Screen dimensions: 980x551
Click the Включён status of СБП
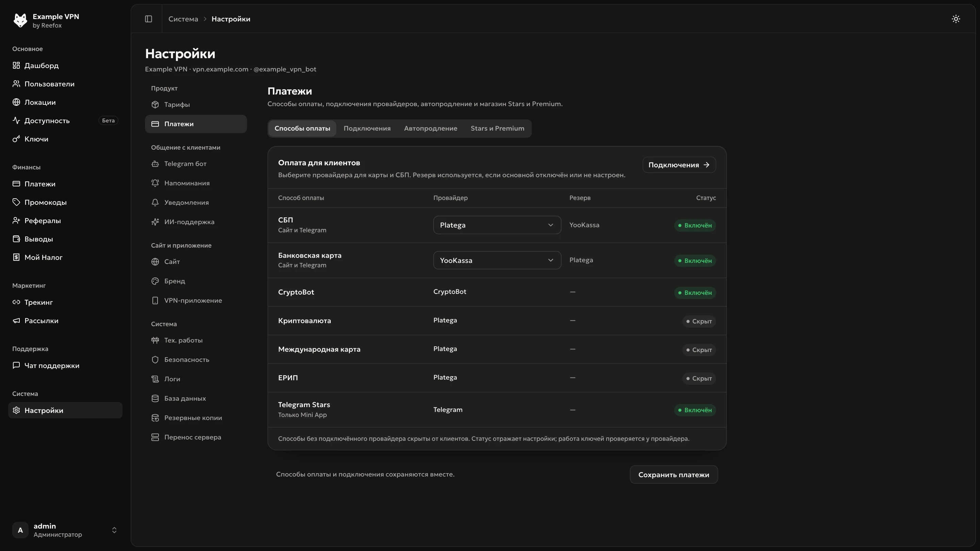tap(695, 226)
